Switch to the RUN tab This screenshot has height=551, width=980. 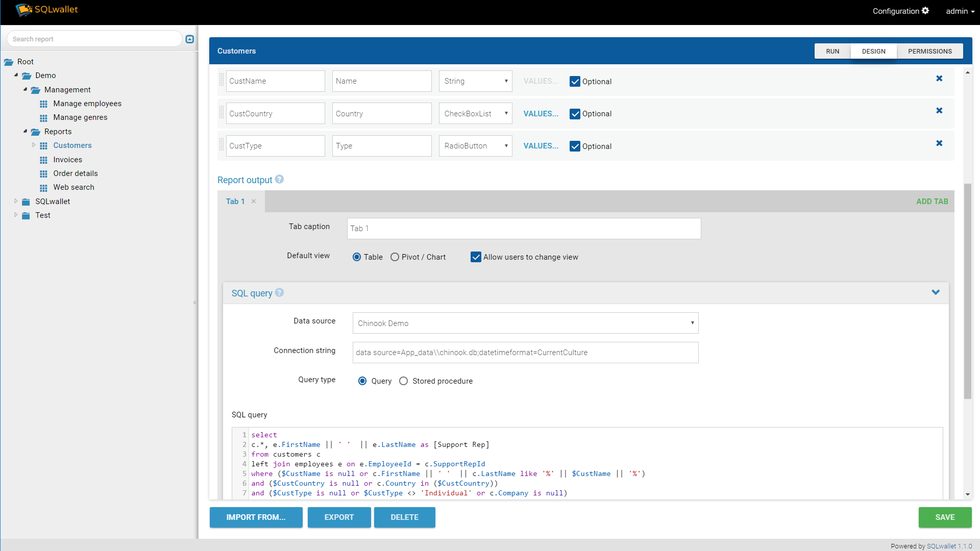tap(832, 51)
